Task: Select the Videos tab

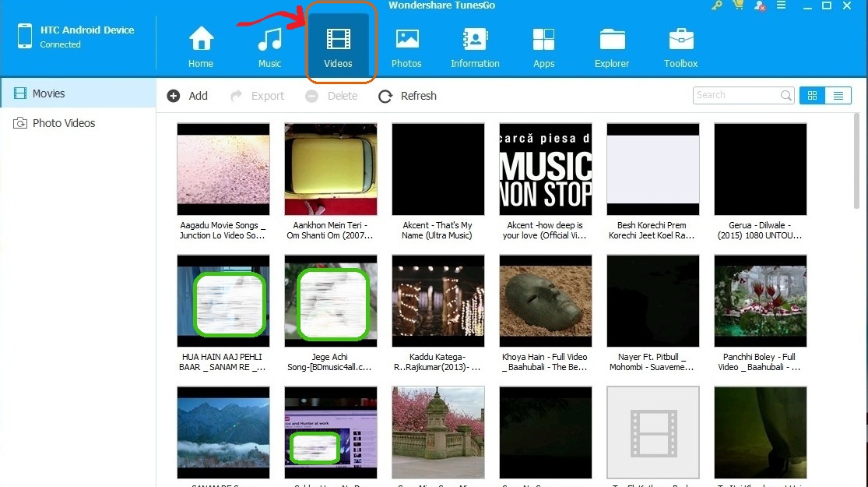Action: (338, 47)
